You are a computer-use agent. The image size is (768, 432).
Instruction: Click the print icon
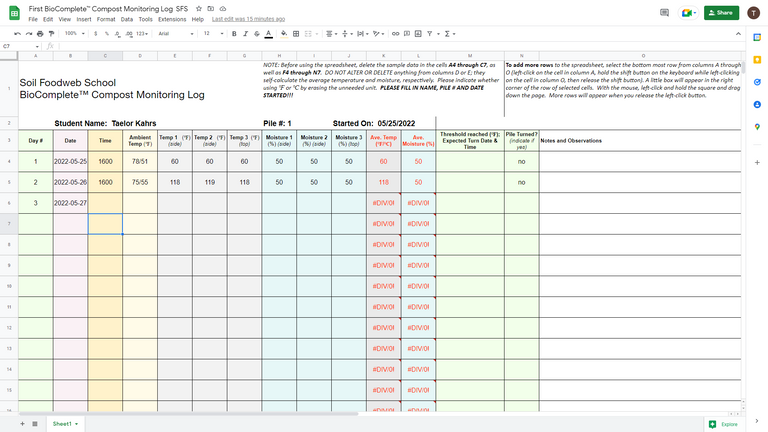point(40,34)
